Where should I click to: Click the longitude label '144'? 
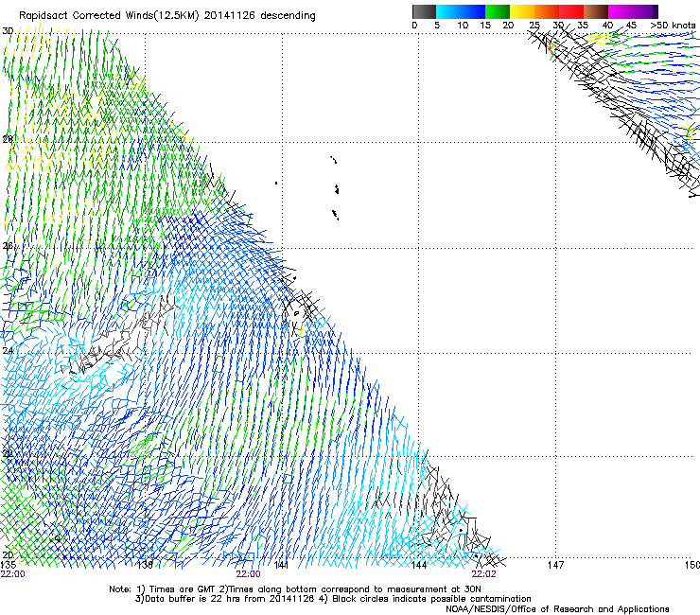pyautogui.click(x=418, y=565)
